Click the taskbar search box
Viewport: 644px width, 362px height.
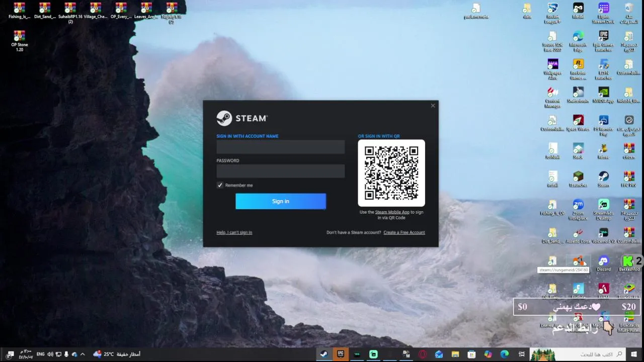[578, 354]
